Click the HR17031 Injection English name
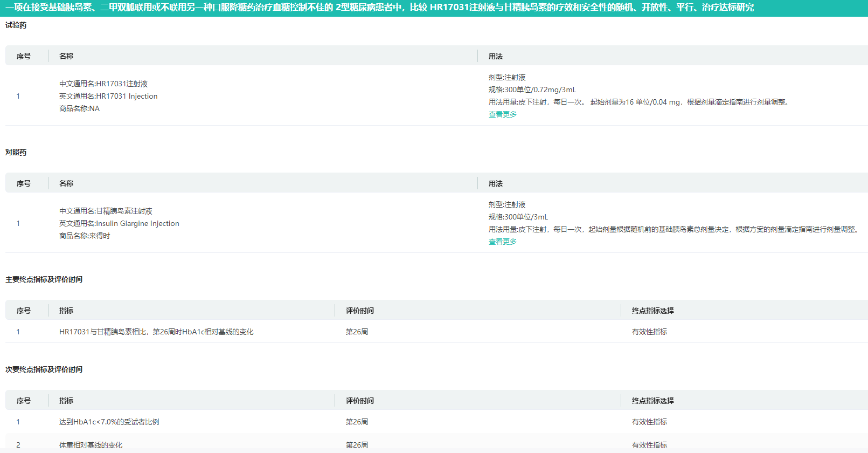 (108, 96)
